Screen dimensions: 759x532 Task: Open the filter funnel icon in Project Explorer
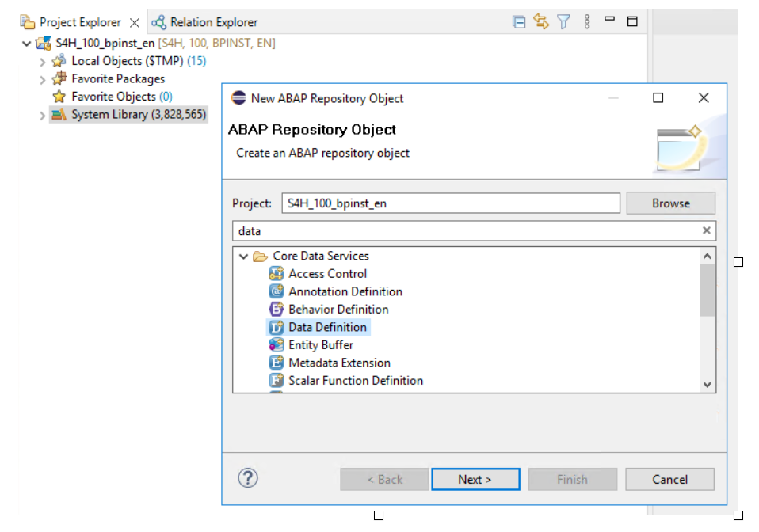[x=564, y=21]
